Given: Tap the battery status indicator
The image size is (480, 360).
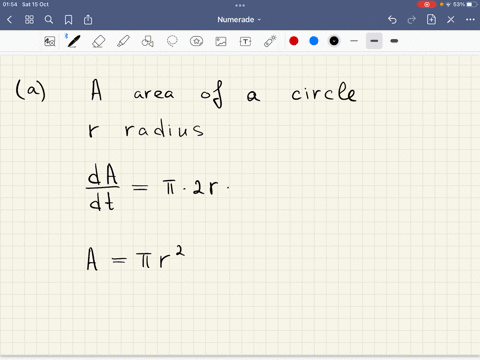Looking at the screenshot, I should click(x=471, y=4).
